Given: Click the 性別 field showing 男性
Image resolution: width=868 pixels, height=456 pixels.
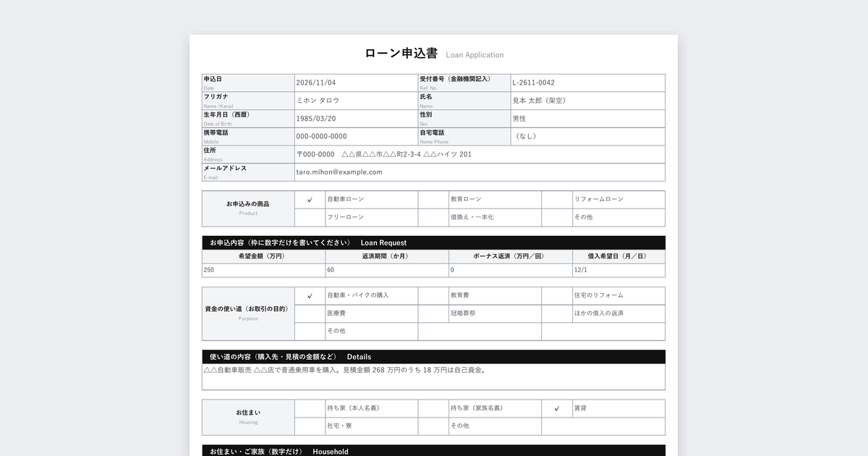Looking at the screenshot, I should click(588, 119).
